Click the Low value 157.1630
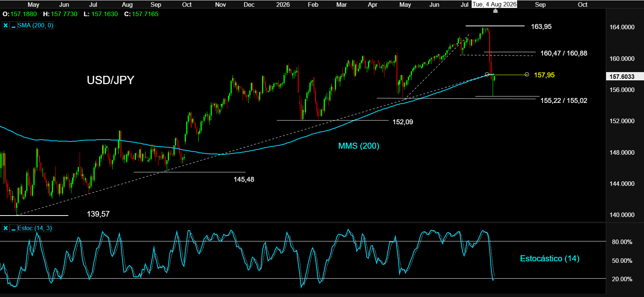Image resolution: width=644 pixels, height=297 pixels. point(104,14)
